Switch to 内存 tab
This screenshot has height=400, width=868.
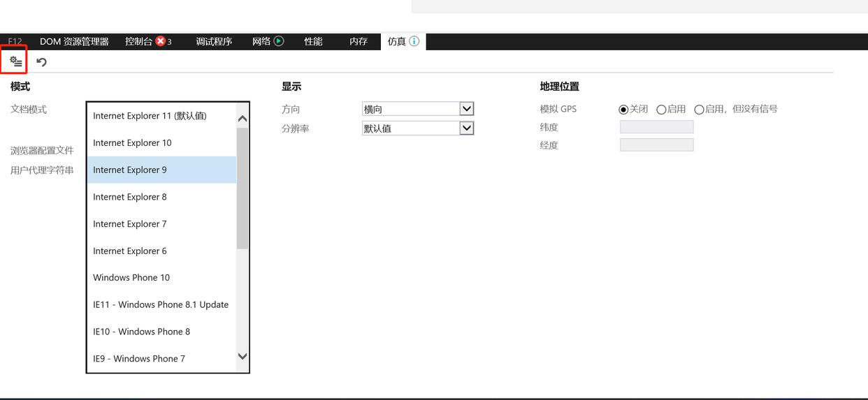pos(359,42)
